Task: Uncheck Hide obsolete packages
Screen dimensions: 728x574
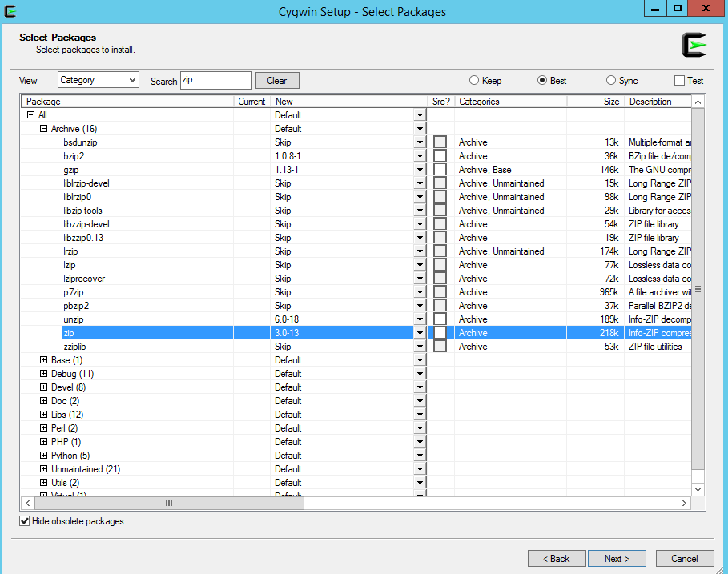Action: pyautogui.click(x=25, y=520)
